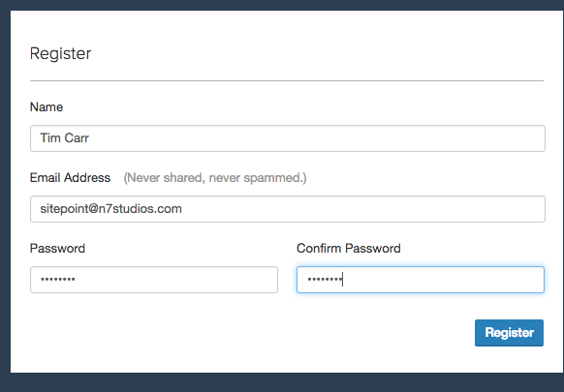The height and width of the screenshot is (392, 564).
Task: Focus the Name input field
Action: (288, 138)
